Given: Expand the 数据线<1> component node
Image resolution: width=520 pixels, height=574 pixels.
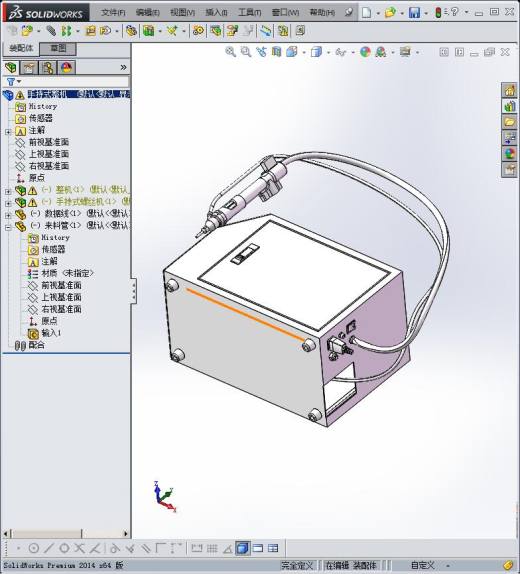Looking at the screenshot, I should (8, 215).
